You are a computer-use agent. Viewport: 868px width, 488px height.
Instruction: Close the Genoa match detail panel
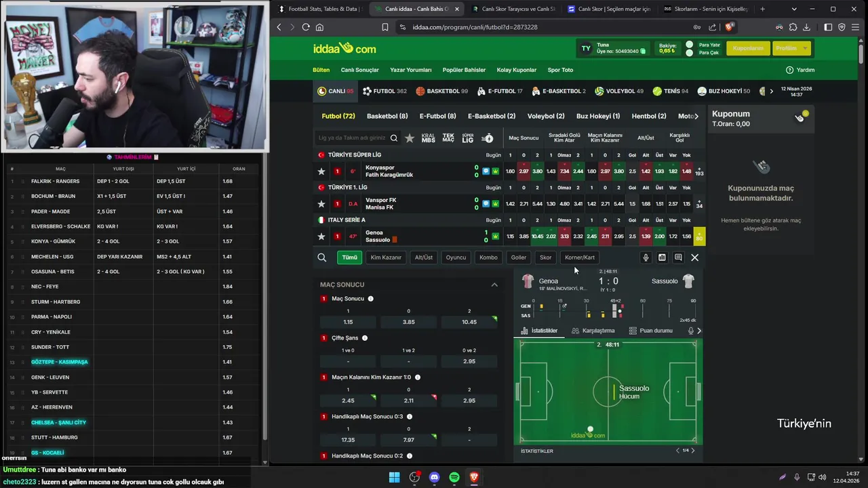[694, 258]
